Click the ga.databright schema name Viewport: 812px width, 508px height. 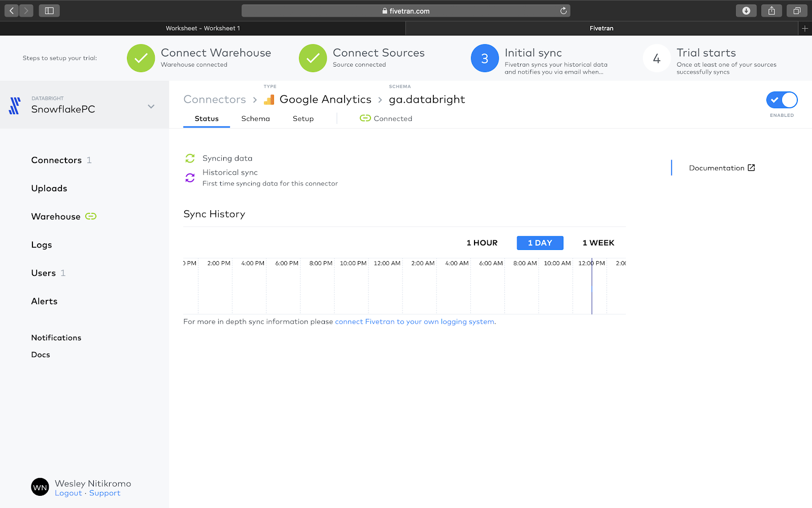tap(427, 100)
